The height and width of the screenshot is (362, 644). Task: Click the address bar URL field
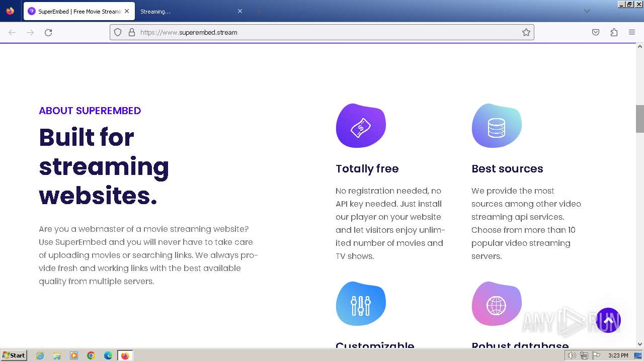pyautogui.click(x=322, y=32)
